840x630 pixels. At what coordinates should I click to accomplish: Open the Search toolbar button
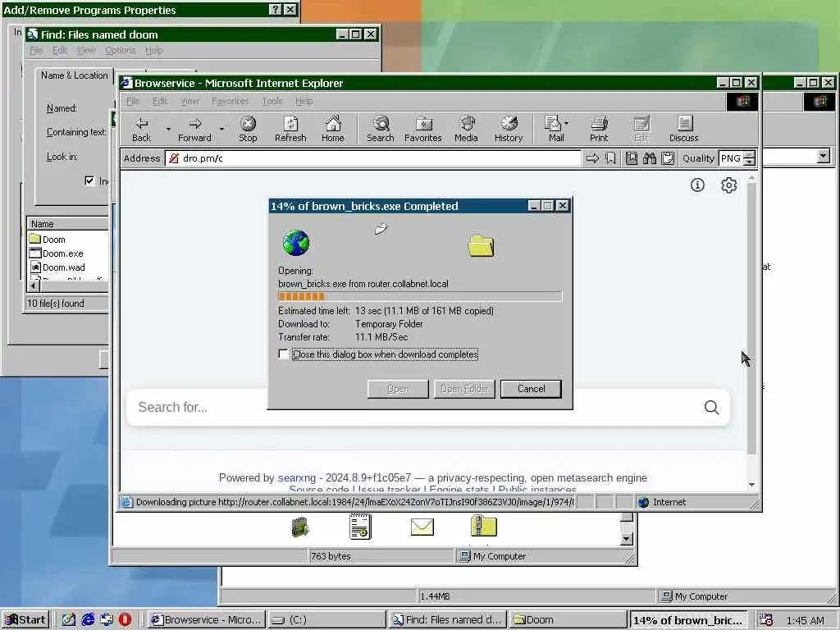click(x=381, y=129)
